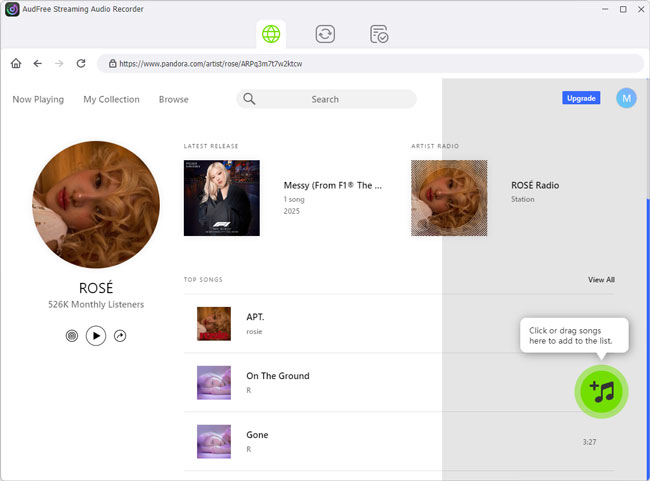Select the Gone song title
Image resolution: width=650 pixels, height=481 pixels.
tap(257, 435)
